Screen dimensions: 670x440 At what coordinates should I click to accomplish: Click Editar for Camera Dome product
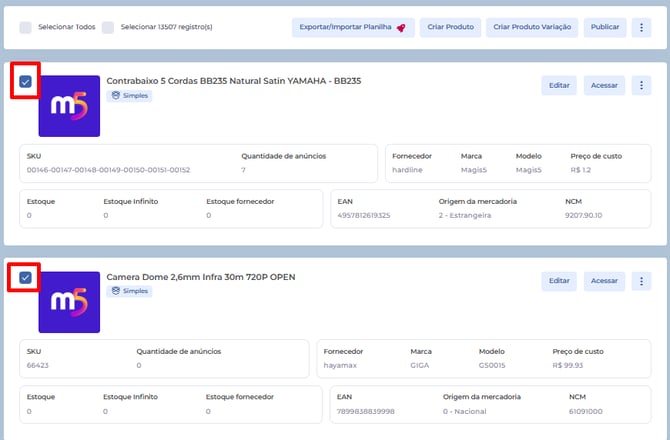coord(559,281)
